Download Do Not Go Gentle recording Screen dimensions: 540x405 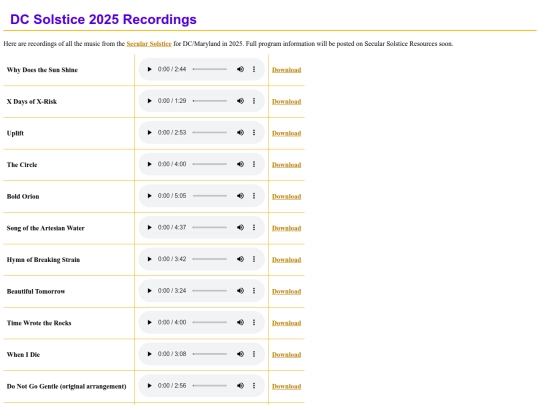click(287, 386)
